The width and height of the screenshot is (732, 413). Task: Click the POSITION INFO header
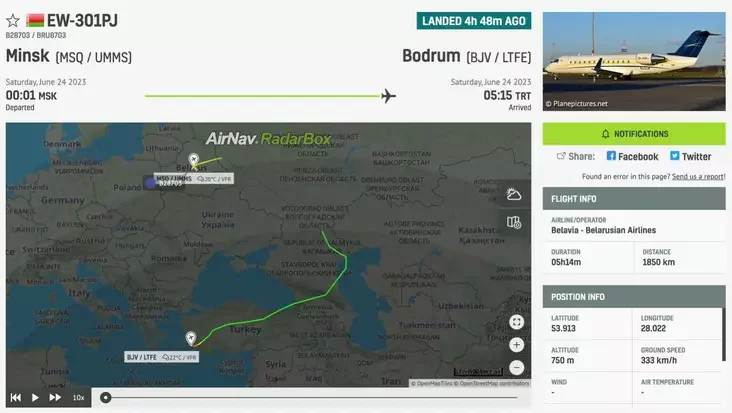(634, 297)
